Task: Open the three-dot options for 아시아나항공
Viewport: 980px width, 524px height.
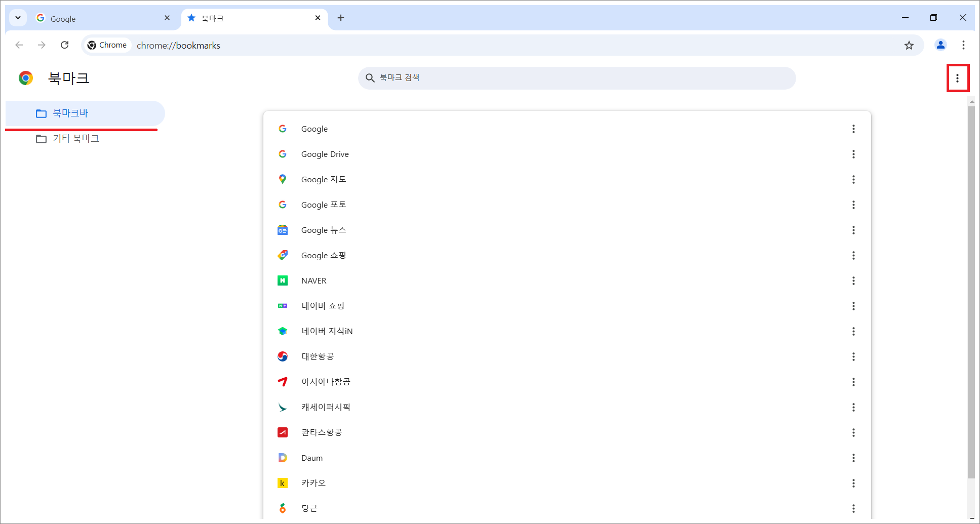Action: [854, 382]
